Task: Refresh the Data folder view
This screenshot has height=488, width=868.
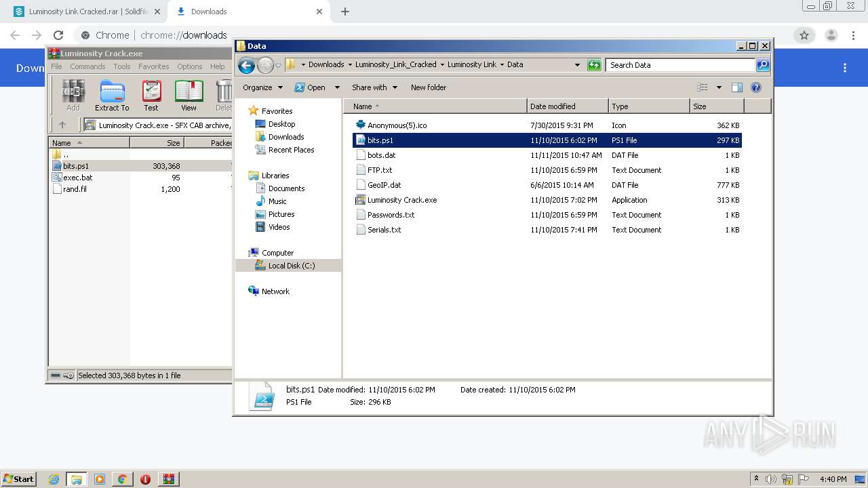Action: [594, 65]
